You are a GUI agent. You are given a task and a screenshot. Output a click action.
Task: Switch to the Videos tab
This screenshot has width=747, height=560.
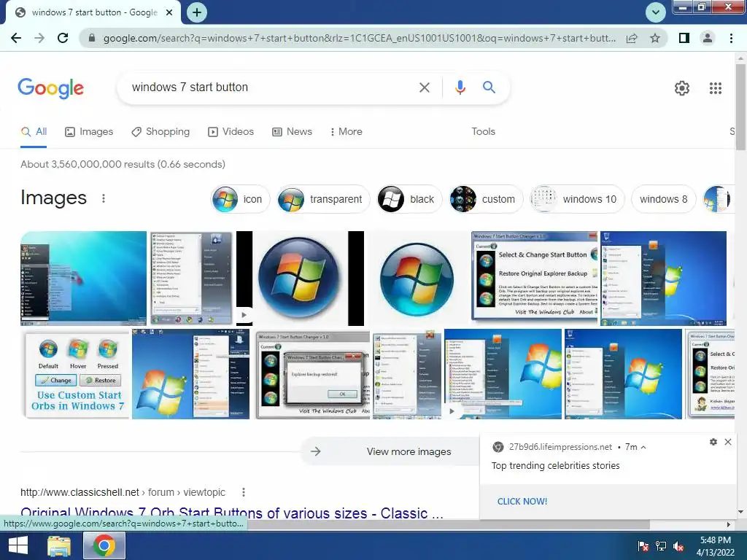231,131
